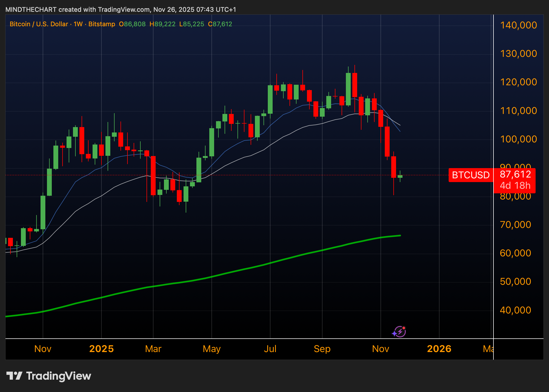Click the 87,612 current price tag
The image size is (549, 392).
(x=515, y=175)
